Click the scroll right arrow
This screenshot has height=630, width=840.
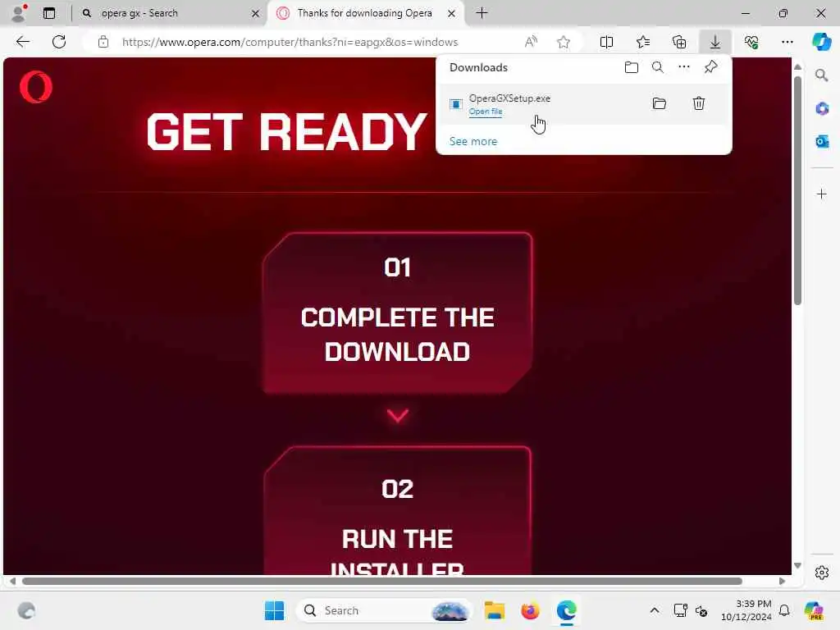(782, 582)
